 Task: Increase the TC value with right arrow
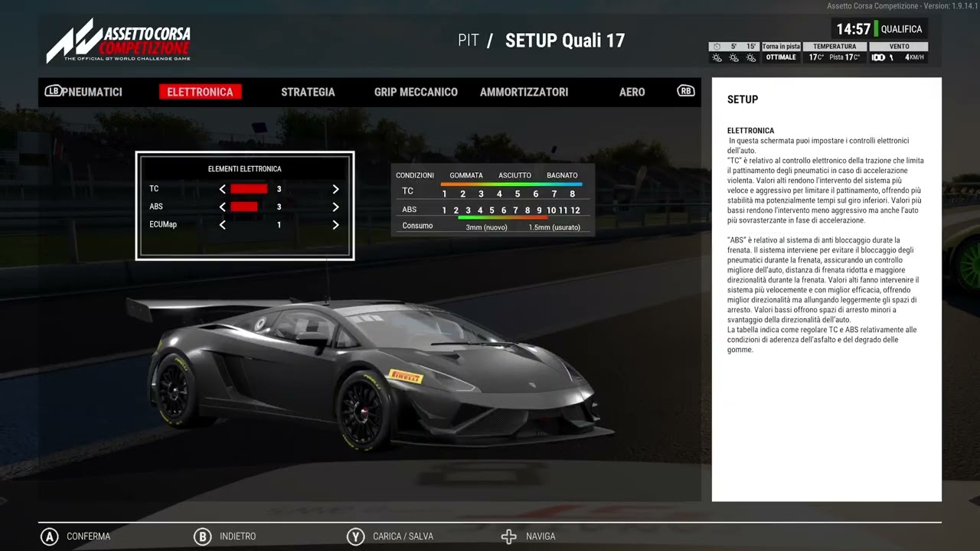[x=335, y=189]
